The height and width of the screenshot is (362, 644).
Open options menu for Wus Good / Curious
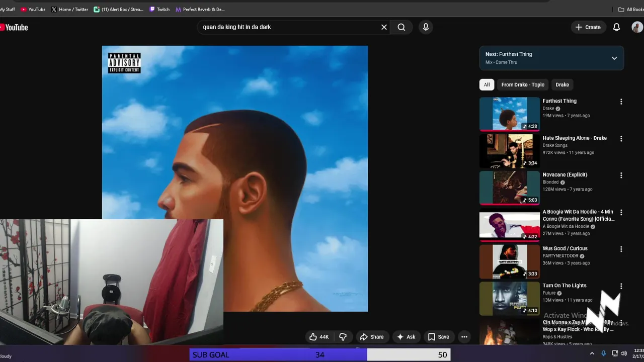621,249
